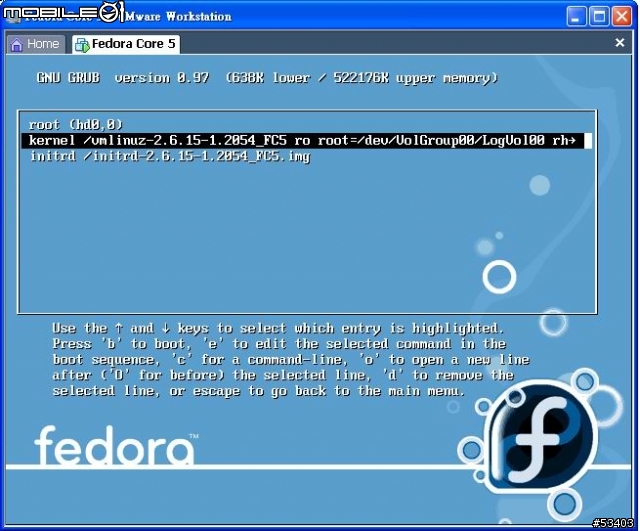Click the Fedora Core 5 tab VM icon
640x531 pixels.
click(82, 44)
